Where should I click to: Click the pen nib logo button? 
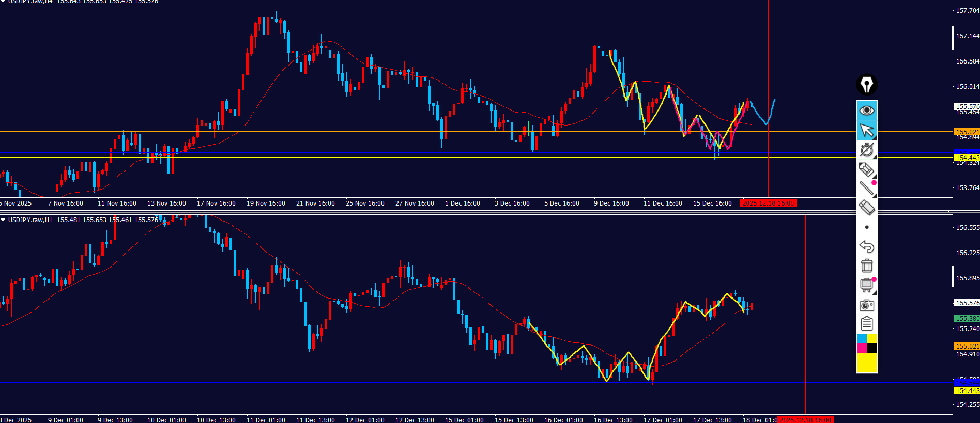867,85
